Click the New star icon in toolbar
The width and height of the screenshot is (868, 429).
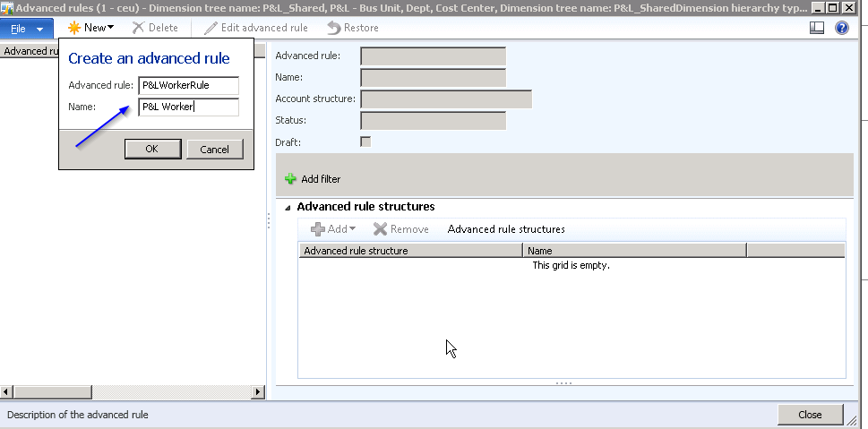tap(74, 28)
